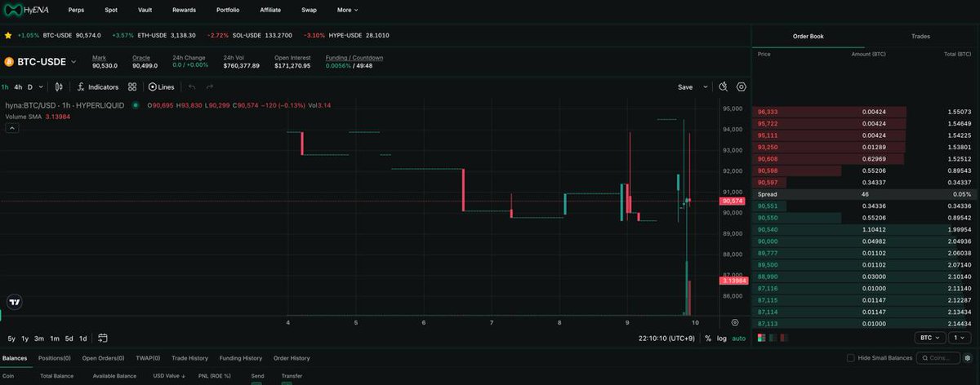This screenshot has width=980, height=385.
Task: Open the Indicators function icon
Action: [81, 86]
